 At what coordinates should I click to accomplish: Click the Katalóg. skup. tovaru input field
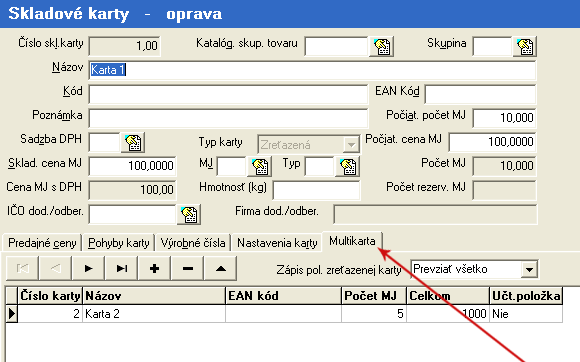coord(336,46)
